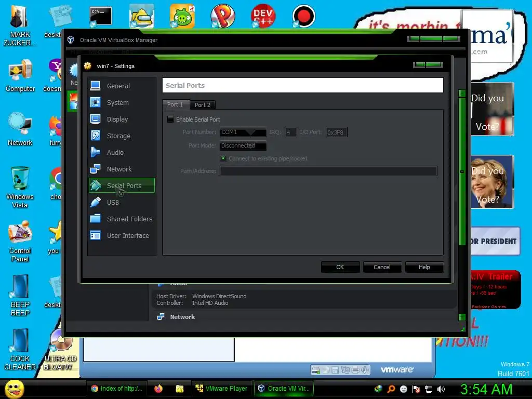Open MARK ZUCKER desktop icon
The height and width of the screenshot is (399, 532).
19,26
